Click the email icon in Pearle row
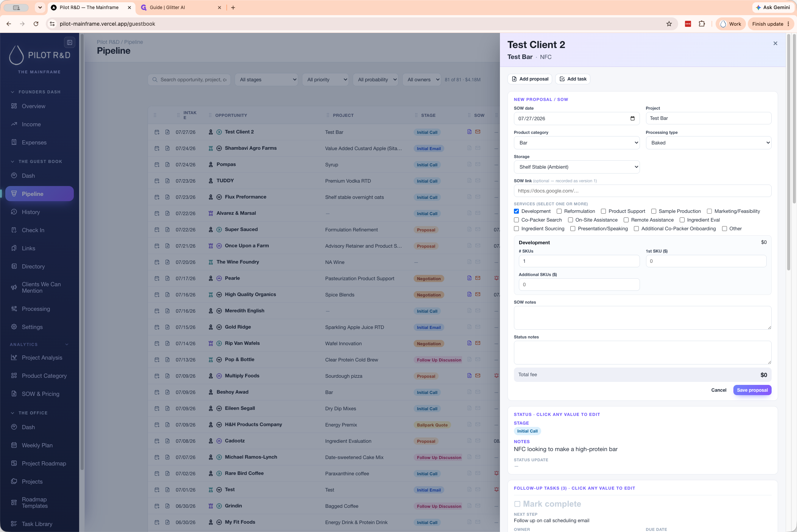 pyautogui.click(x=478, y=278)
